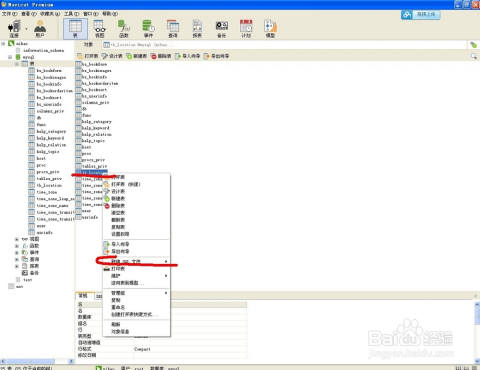Click New Table (新建表) in object toolbar
Screen dimensions: 480x370
[x=136, y=56]
